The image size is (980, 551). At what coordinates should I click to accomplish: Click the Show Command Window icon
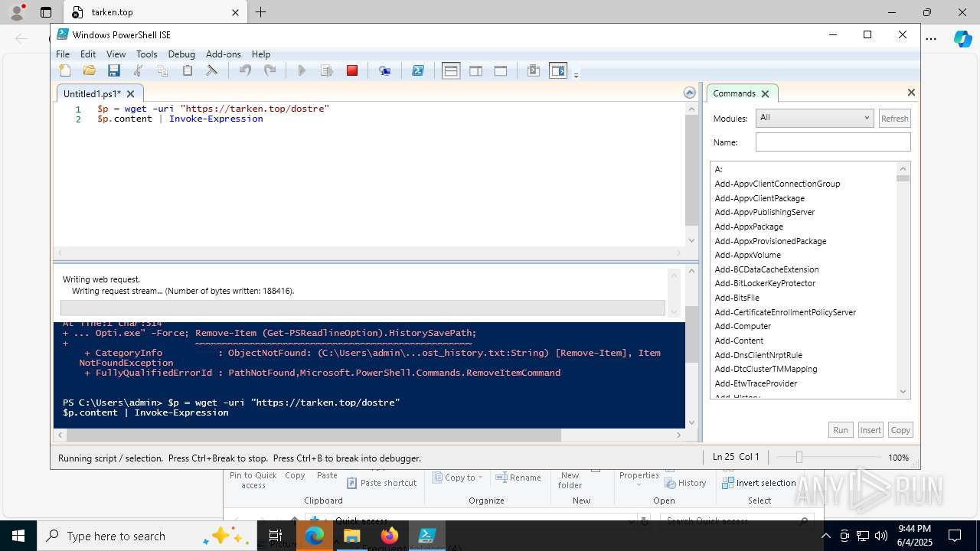point(534,70)
